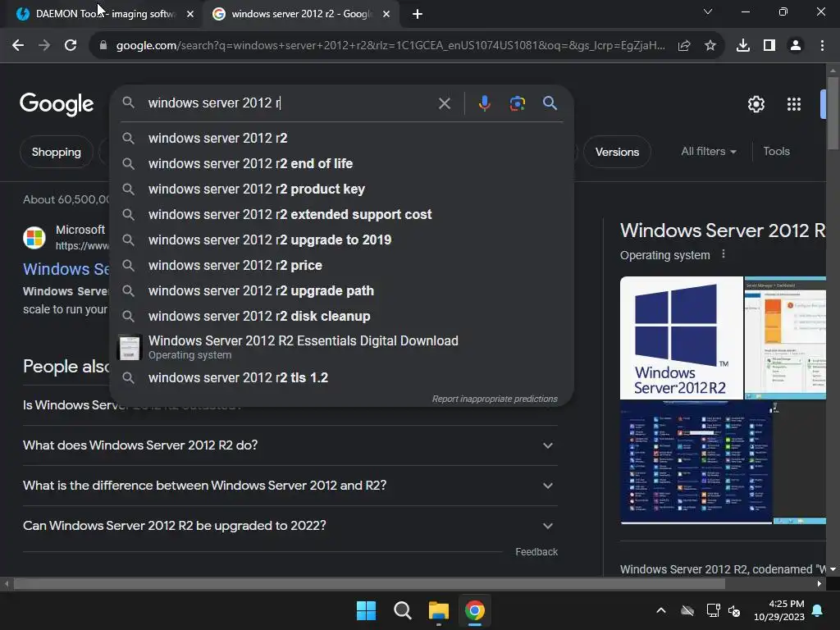This screenshot has height=630, width=840.
Task: Expand Can 2012 R2 be upgraded to 2022
Action: (290, 526)
